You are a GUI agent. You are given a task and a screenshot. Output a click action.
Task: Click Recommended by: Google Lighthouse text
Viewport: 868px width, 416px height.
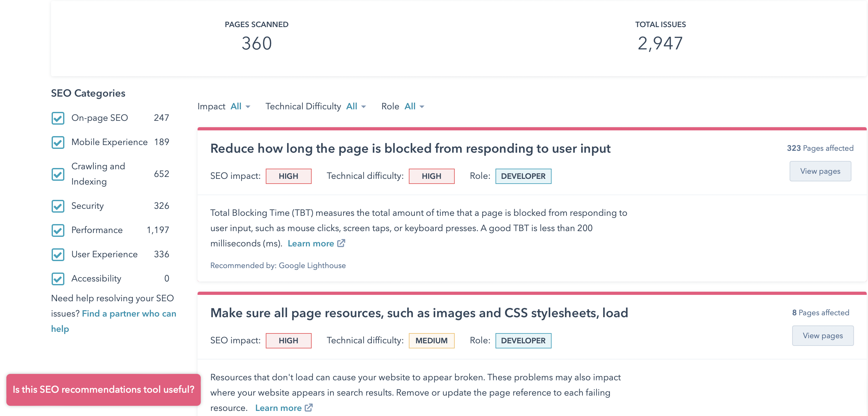278,266
